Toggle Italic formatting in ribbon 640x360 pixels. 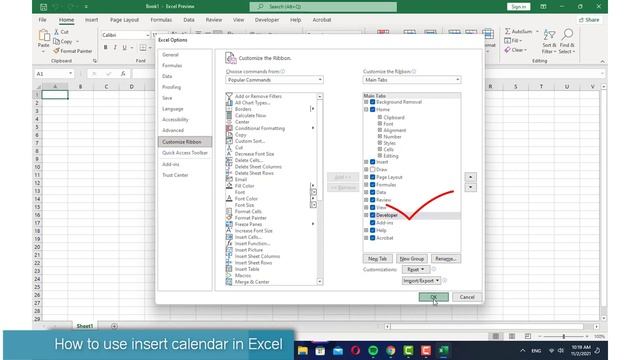point(115,48)
